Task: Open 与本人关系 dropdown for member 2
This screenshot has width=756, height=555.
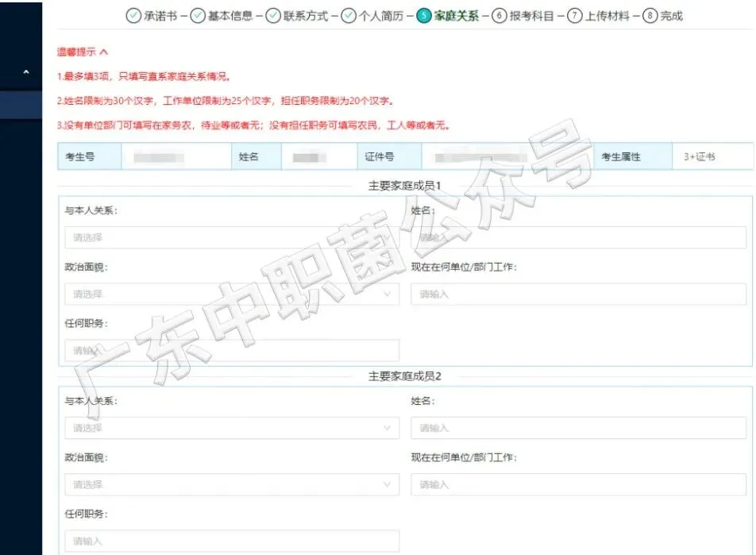Action: pos(232,428)
